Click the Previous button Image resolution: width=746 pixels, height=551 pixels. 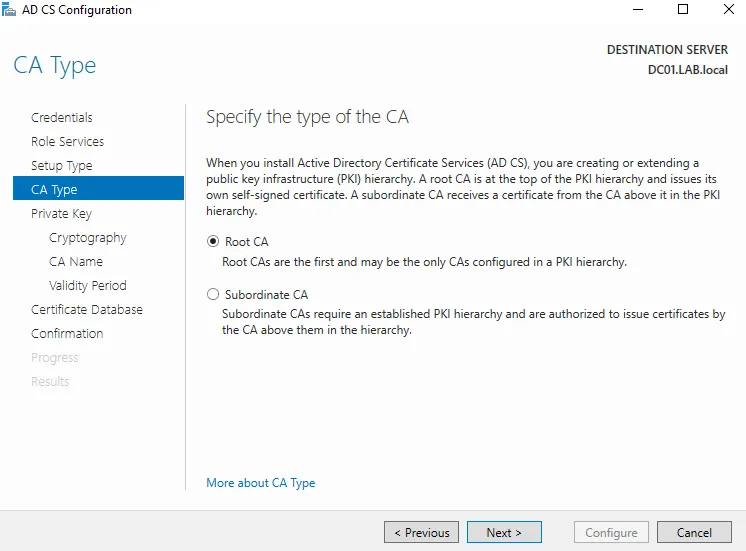422,532
